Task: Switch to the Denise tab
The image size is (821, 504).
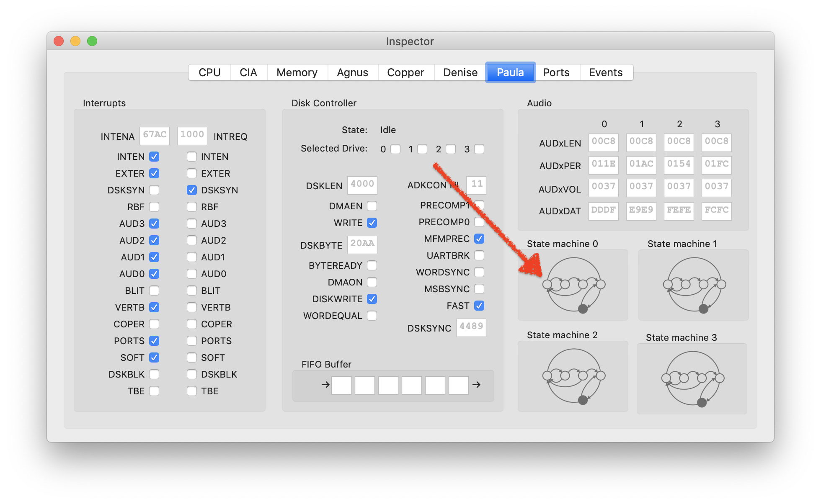Action: (x=460, y=72)
